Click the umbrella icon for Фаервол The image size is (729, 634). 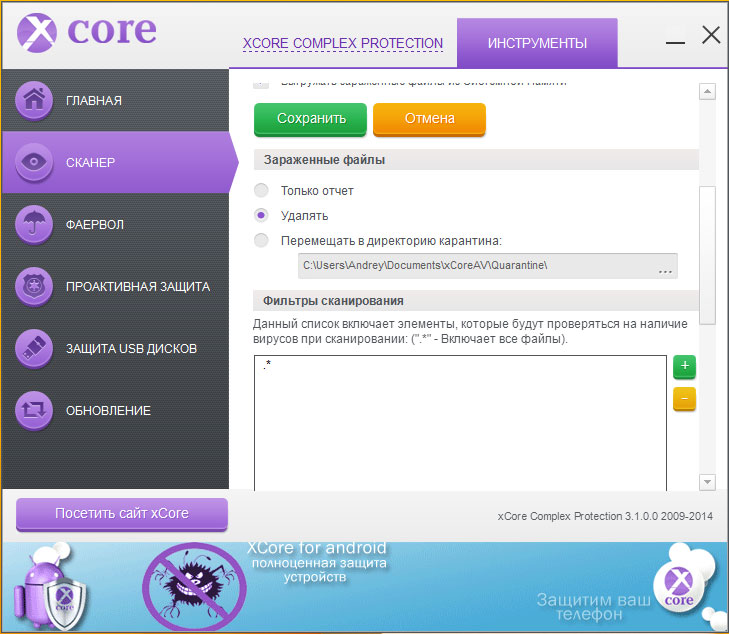pos(34,224)
